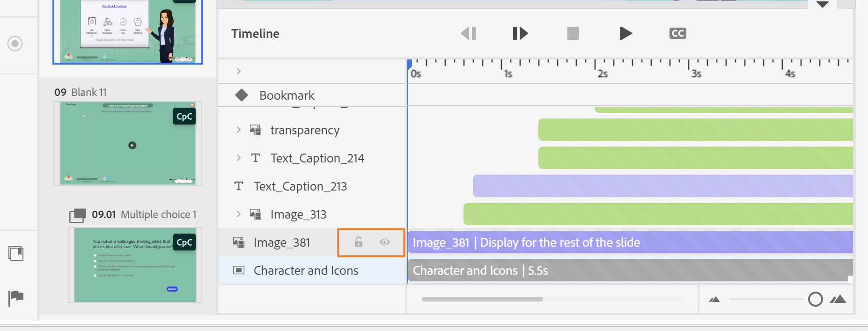Expand the transparency layer row
The image size is (868, 331).
(x=239, y=130)
